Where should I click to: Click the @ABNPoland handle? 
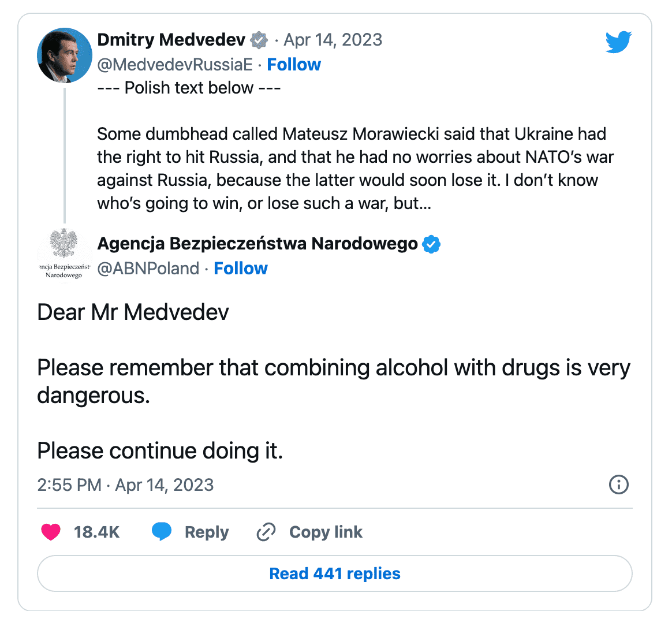[148, 269]
